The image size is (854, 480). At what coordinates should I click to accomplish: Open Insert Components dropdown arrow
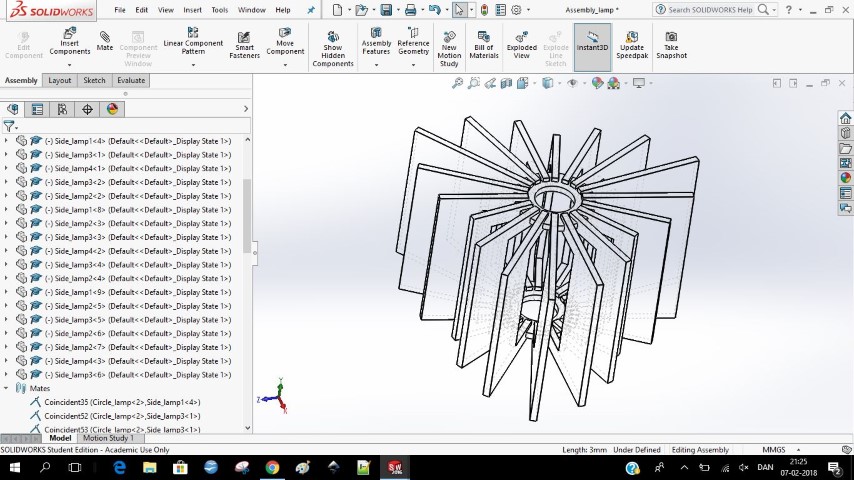(x=69, y=65)
